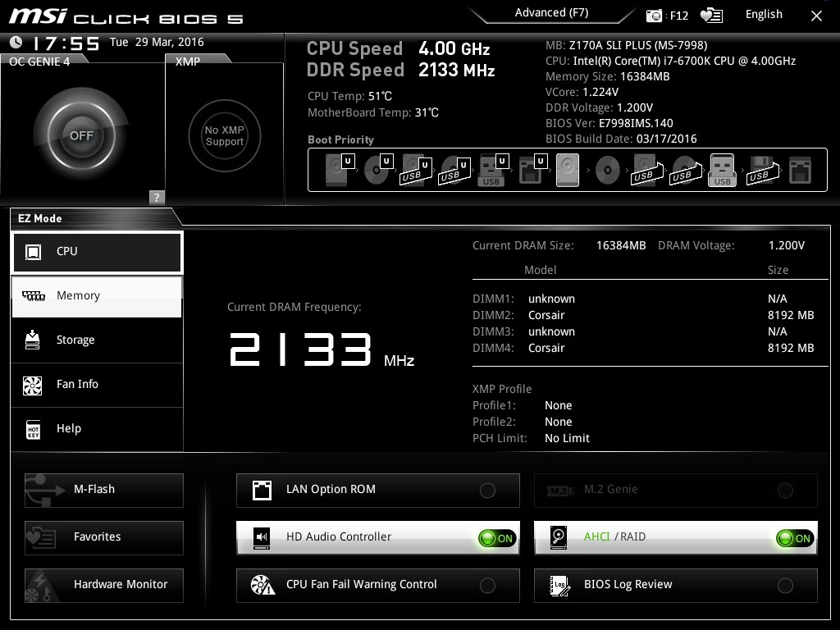Image resolution: width=840 pixels, height=630 pixels.
Task: Select the Memory tab
Action: [x=97, y=296]
